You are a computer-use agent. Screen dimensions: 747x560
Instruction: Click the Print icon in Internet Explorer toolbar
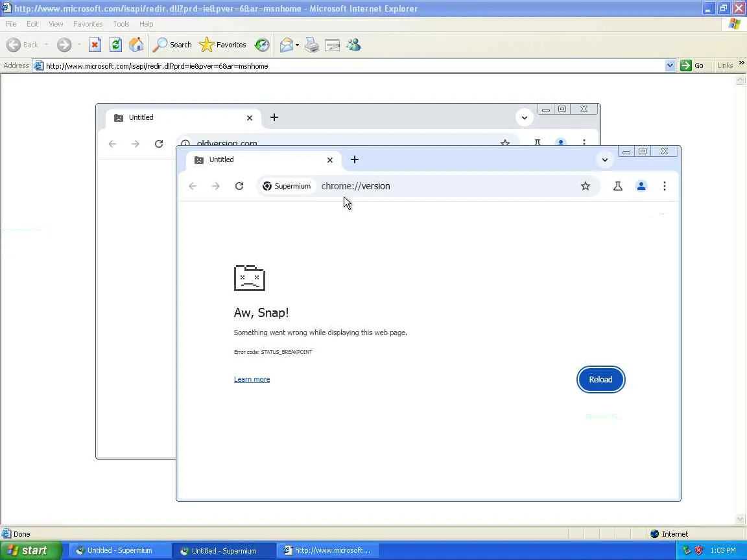click(x=311, y=45)
